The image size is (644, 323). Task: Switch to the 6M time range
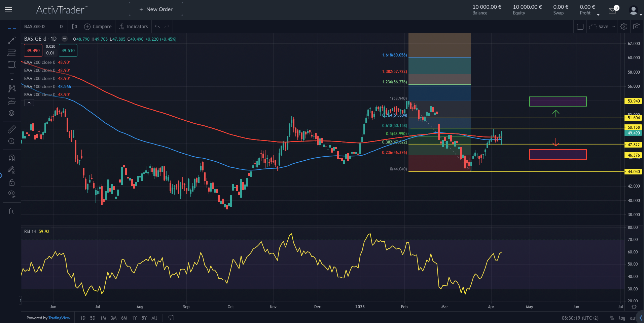tap(124, 318)
